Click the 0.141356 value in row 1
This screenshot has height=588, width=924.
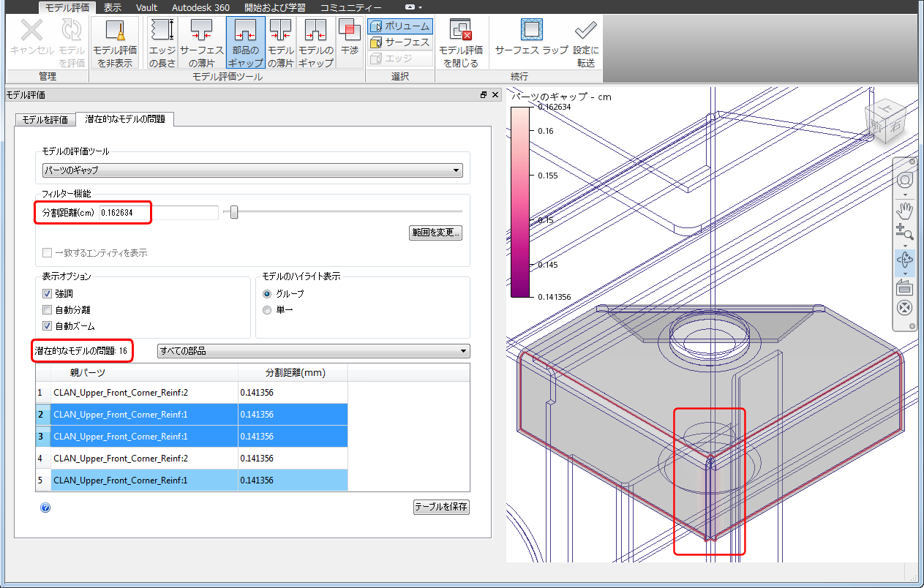pyautogui.click(x=257, y=393)
